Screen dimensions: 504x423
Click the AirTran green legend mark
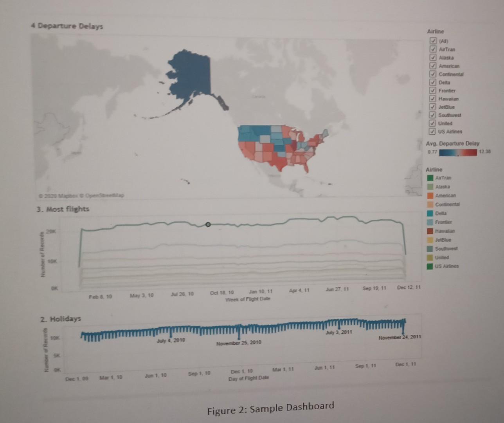coord(432,178)
